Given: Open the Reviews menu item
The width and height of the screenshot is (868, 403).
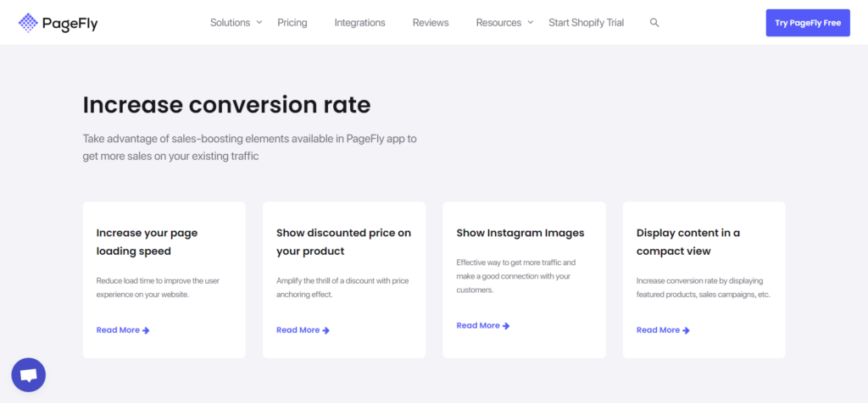Looking at the screenshot, I should click(x=431, y=23).
